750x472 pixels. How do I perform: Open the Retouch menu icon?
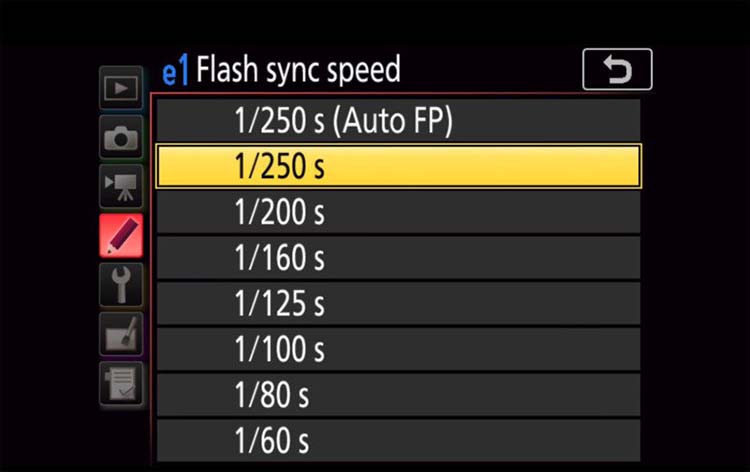(x=121, y=334)
